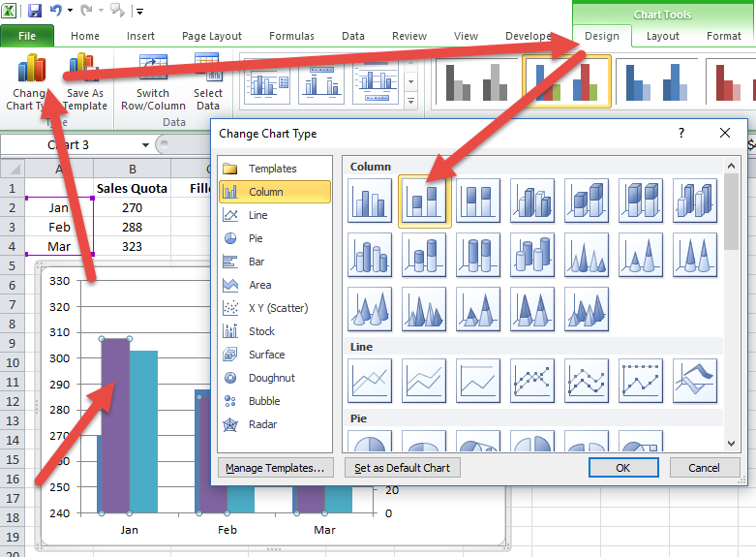This screenshot has width=756, height=557.
Task: Select Bar category in chart type list
Action: coord(275,262)
